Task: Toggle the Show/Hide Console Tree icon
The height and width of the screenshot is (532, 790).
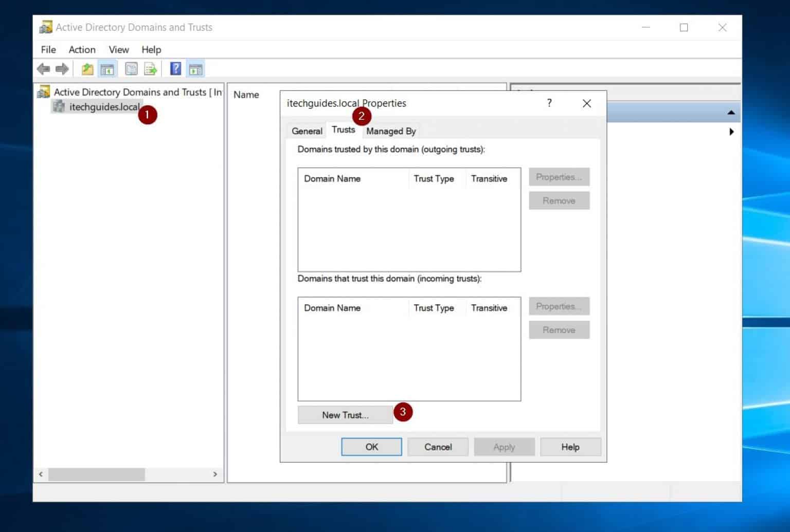Action: [106, 68]
